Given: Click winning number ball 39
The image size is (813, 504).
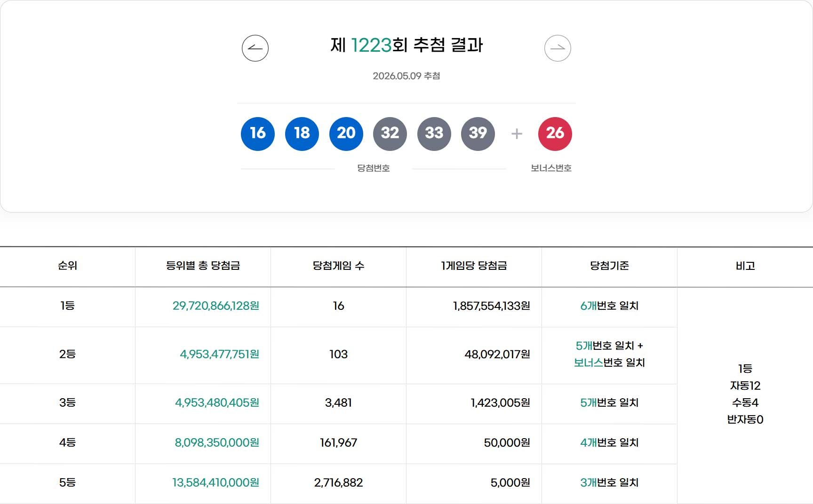Looking at the screenshot, I should pyautogui.click(x=478, y=134).
